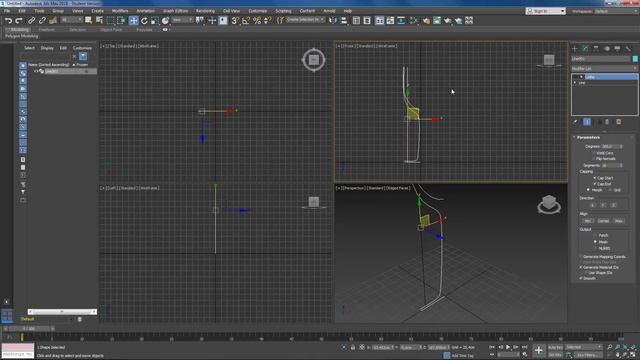Open the Create Selection Set dropdown

point(305,20)
